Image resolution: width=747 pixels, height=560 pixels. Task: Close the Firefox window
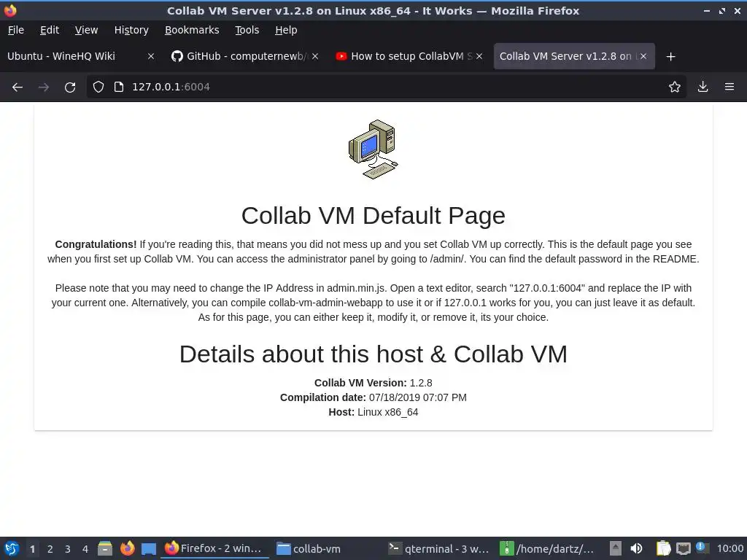[737, 10]
